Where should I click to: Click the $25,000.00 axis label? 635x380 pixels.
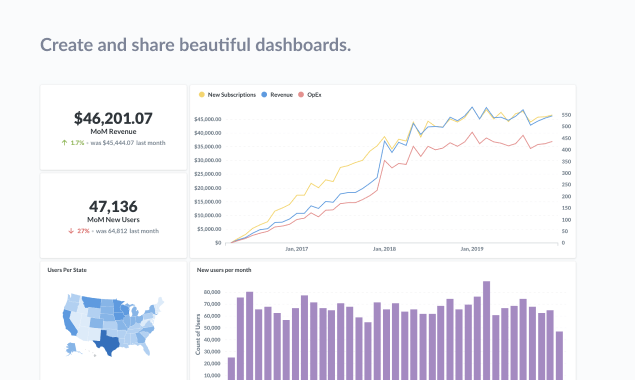click(x=208, y=174)
